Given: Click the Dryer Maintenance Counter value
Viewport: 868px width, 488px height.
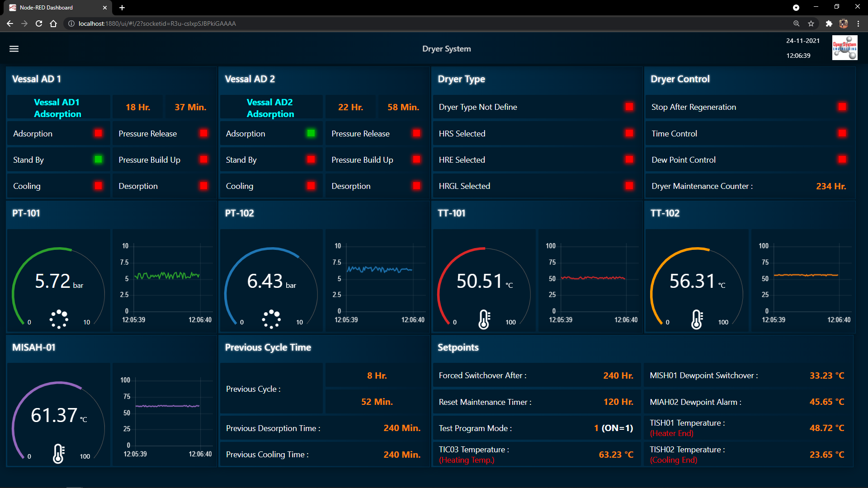Looking at the screenshot, I should 830,186.
